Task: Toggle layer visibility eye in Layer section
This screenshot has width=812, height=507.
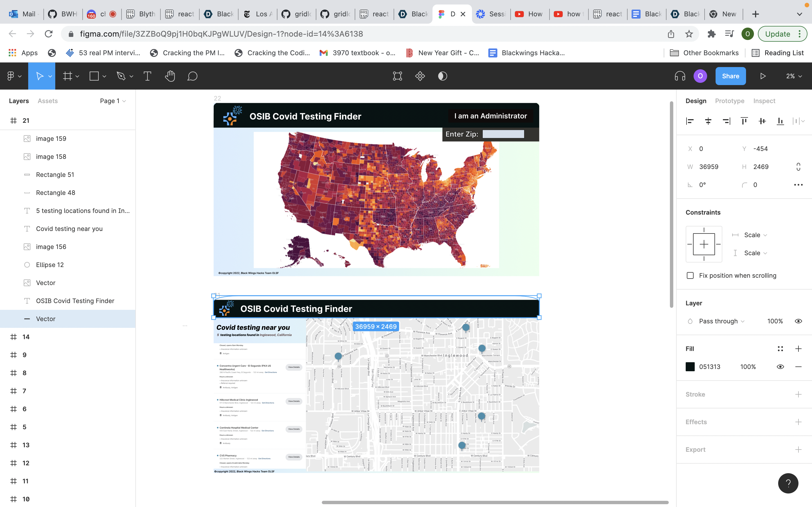Action: [x=798, y=321]
